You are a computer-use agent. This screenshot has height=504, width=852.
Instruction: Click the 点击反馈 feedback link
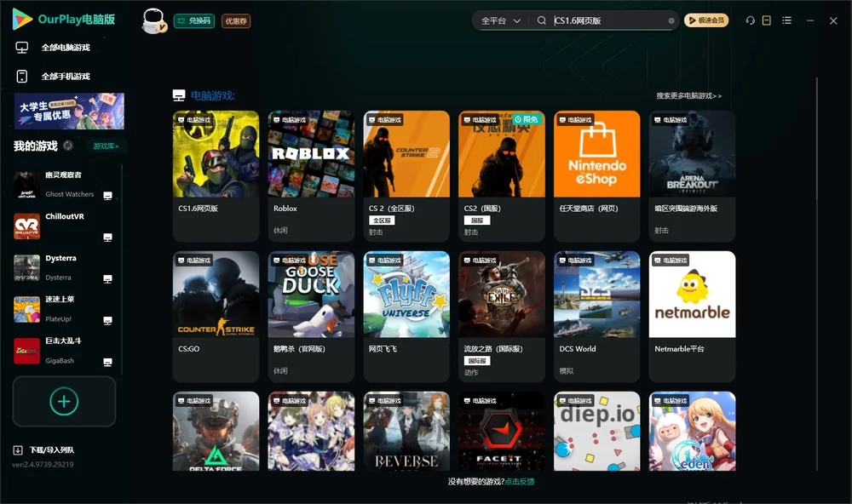click(x=520, y=481)
